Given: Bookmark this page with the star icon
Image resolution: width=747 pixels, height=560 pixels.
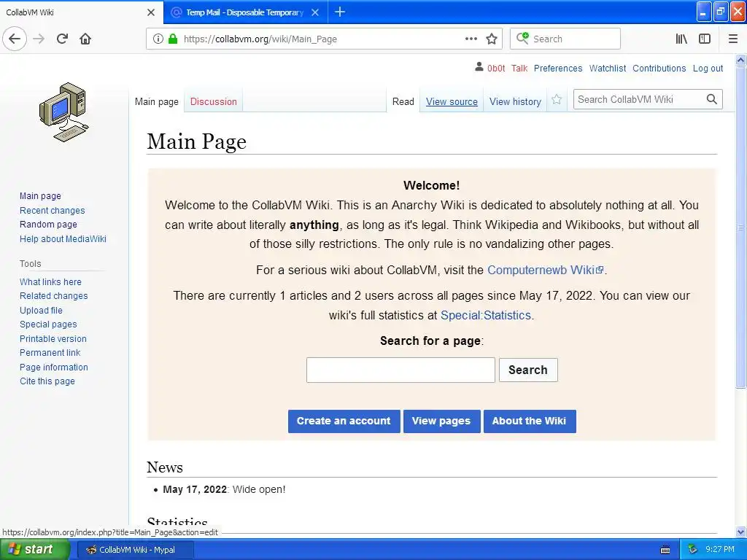Looking at the screenshot, I should (492, 39).
